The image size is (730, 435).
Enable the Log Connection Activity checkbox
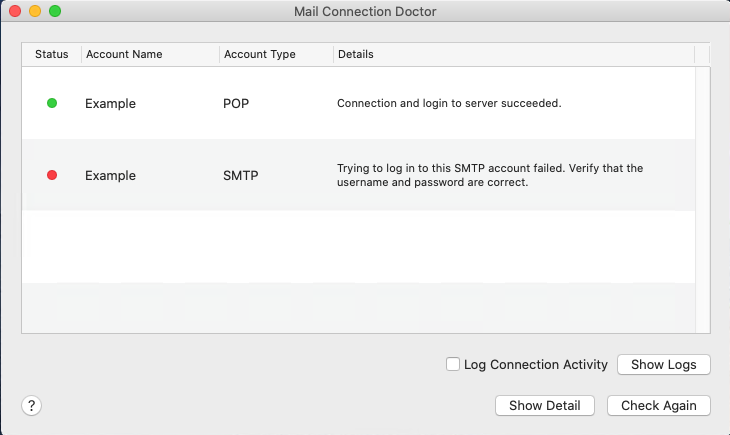(x=453, y=365)
